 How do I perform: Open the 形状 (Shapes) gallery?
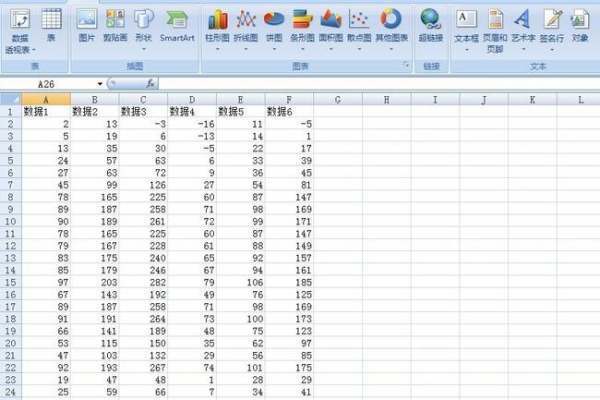click(143, 30)
